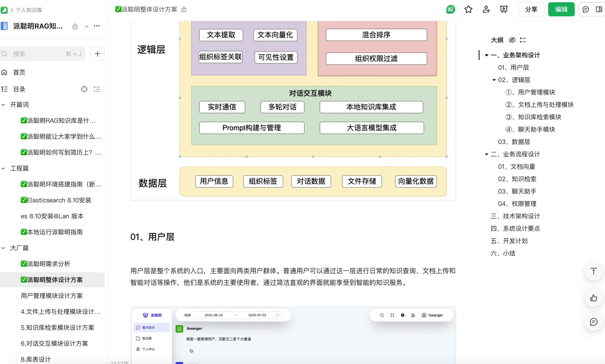This screenshot has width=605, height=364.
Task: Collapse the 一、业务架构设计 outline entry
Action: (x=486, y=55)
